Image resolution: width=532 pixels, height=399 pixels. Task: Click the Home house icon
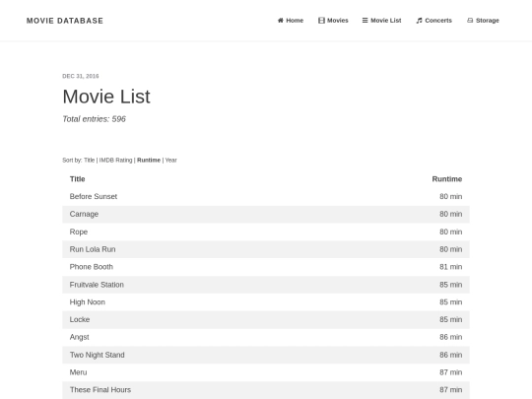tap(280, 21)
